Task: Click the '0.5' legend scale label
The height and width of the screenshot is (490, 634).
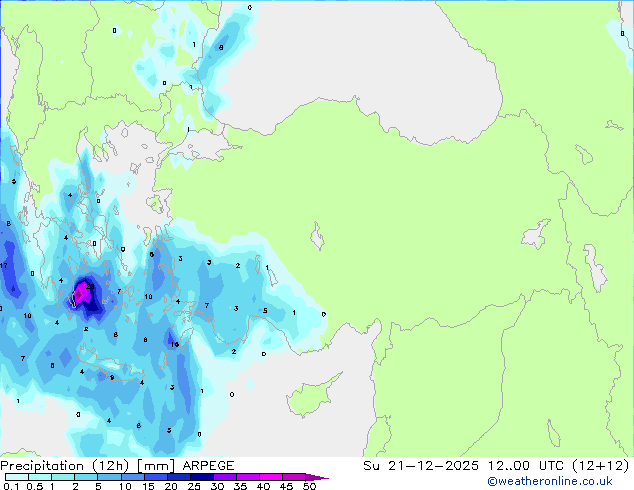Action: point(34,486)
